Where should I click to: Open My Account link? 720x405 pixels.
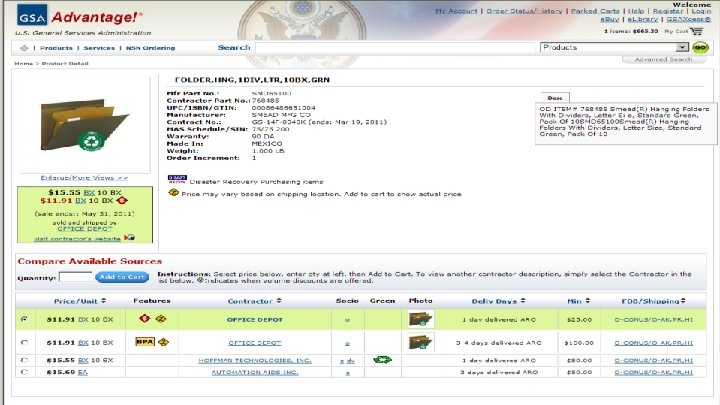pyautogui.click(x=456, y=11)
